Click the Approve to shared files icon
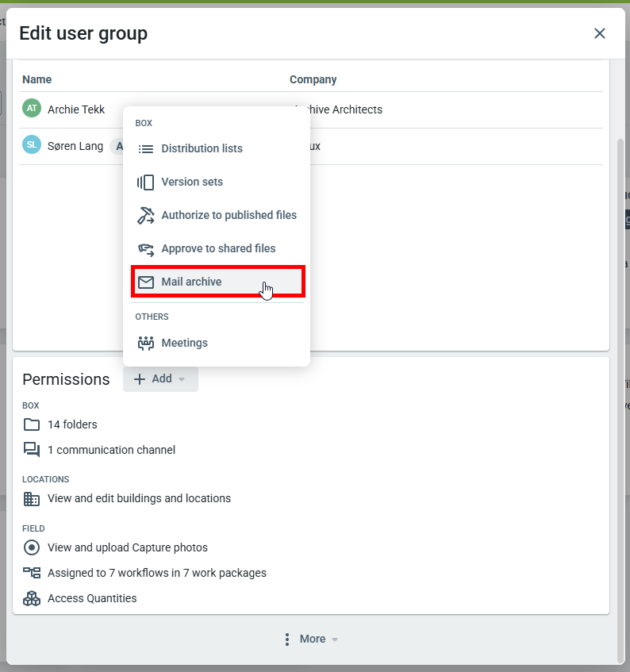The image size is (630, 672). 146,248
